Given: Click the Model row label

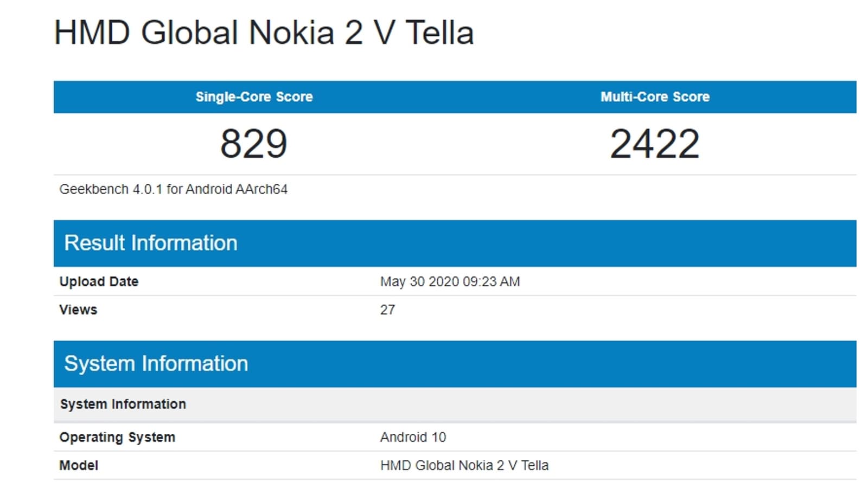Looking at the screenshot, I should tap(79, 465).
